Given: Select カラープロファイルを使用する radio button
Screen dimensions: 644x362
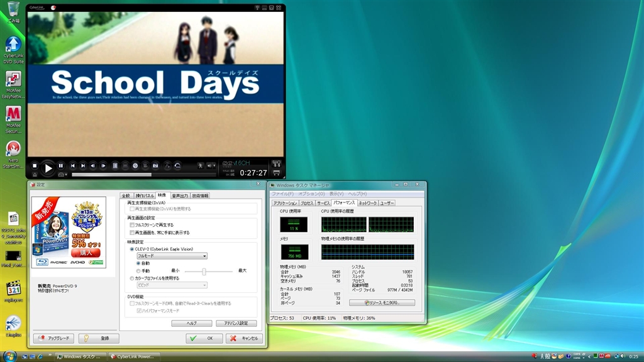Looking at the screenshot, I should (132, 278).
